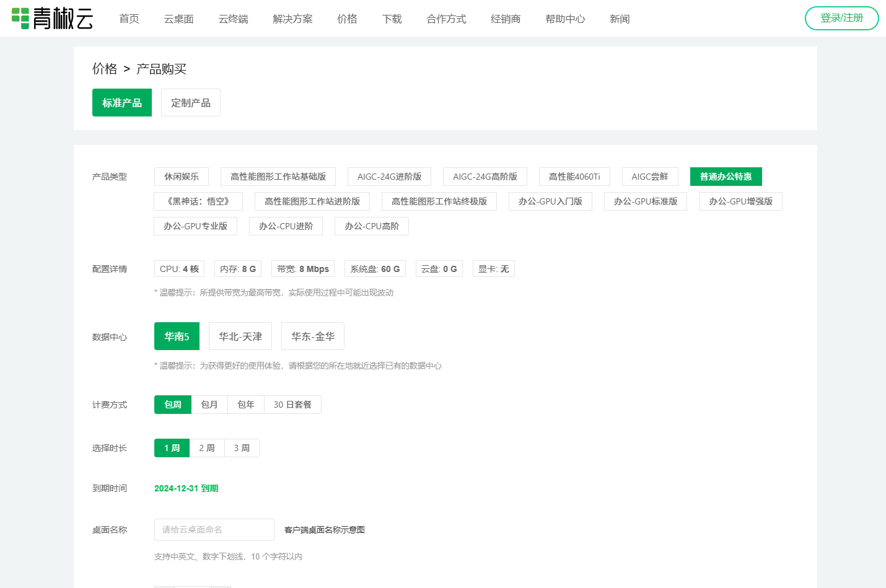This screenshot has width=886, height=588.
Task: Click the 青椒云 logo
Action: coord(52,19)
